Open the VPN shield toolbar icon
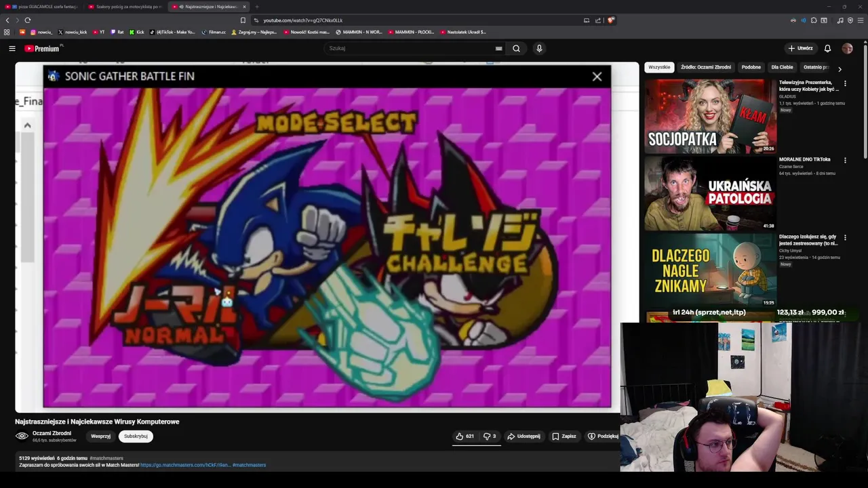 coord(850,20)
